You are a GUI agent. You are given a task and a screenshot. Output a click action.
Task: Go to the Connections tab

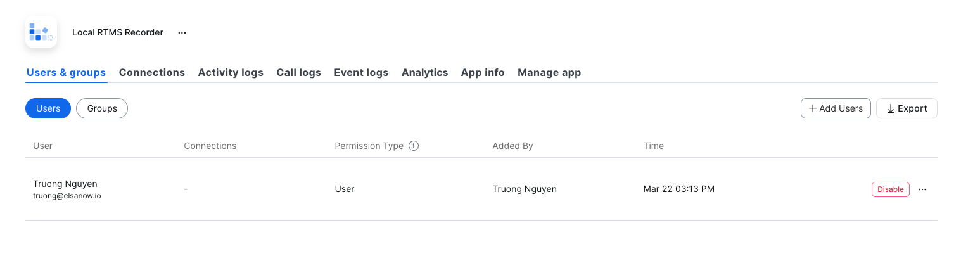152,72
